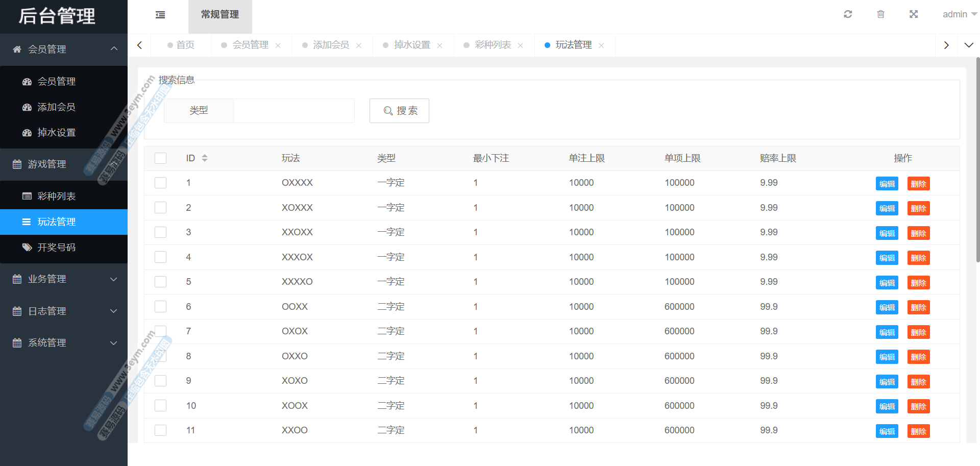
Task: Click the 搜索 search button
Action: pos(399,111)
